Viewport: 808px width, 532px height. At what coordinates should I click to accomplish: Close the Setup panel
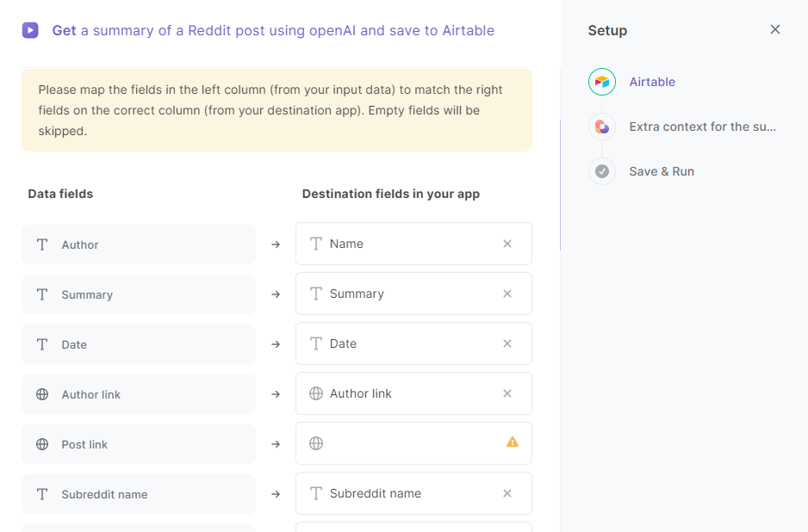coord(774,28)
